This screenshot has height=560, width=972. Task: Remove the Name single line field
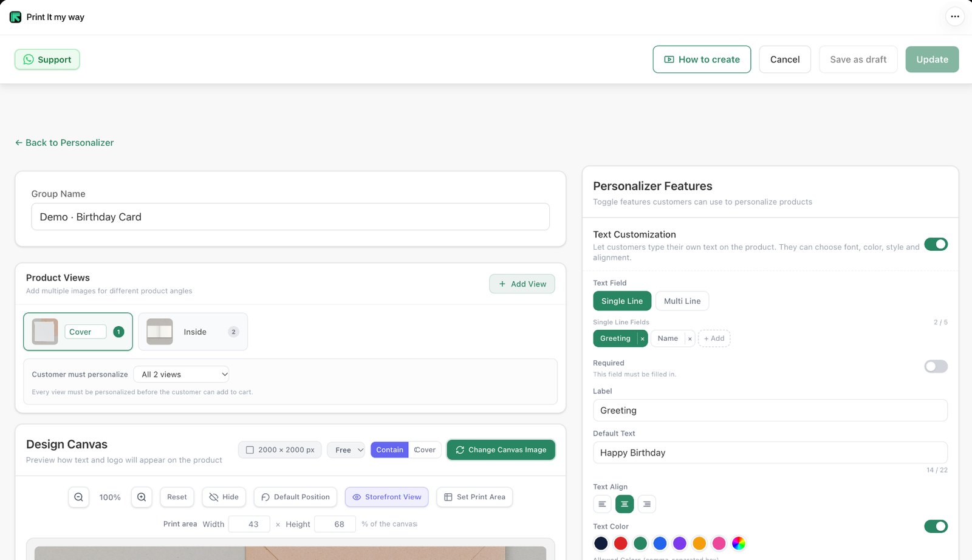pos(690,339)
